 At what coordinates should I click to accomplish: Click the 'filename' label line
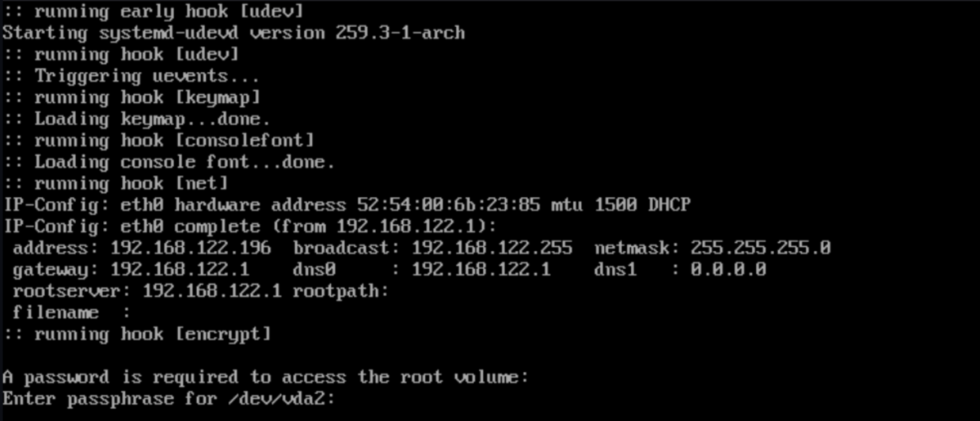pyautogui.click(x=55, y=312)
